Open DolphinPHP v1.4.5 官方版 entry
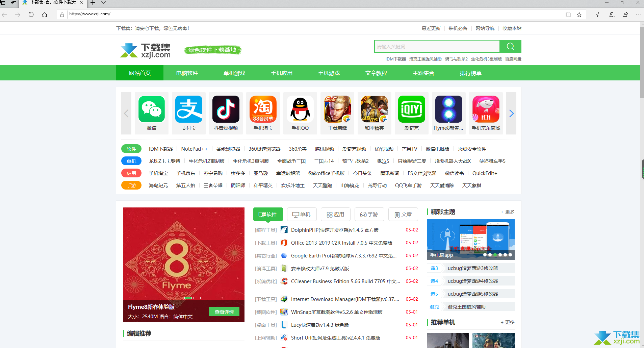 (x=335, y=230)
